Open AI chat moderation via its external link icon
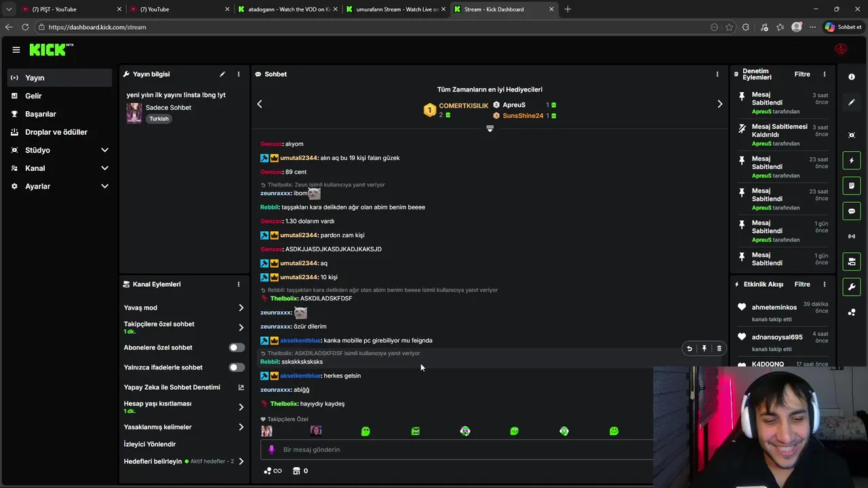 (x=241, y=387)
